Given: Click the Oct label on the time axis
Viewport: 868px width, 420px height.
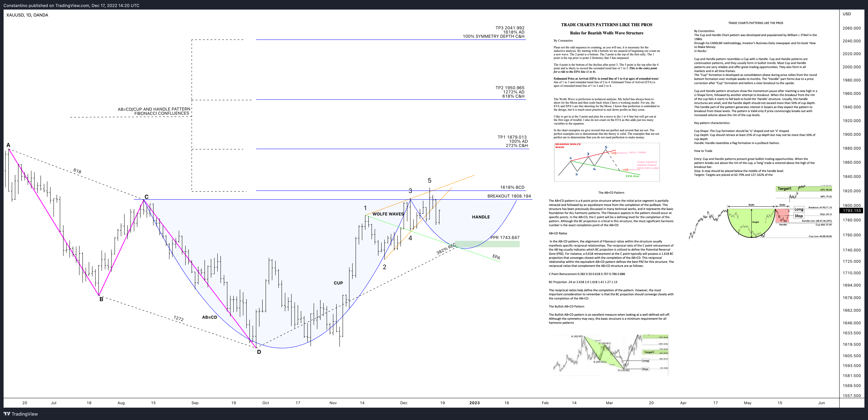Looking at the screenshot, I should (x=266, y=403).
